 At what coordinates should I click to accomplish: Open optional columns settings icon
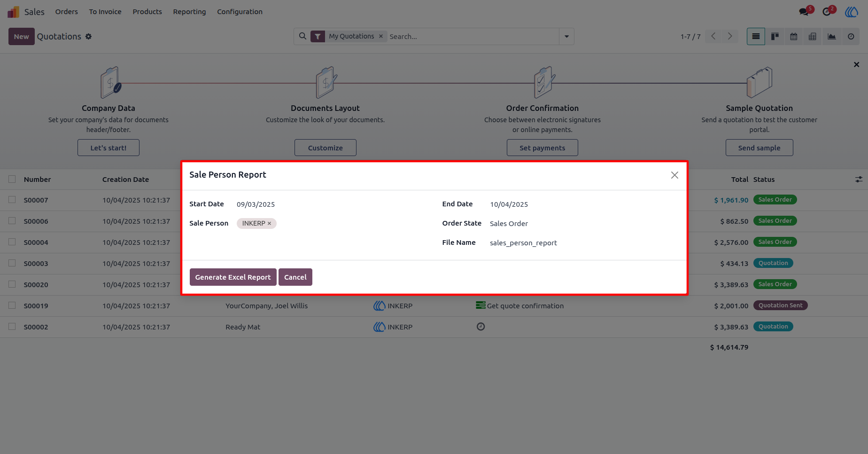pyautogui.click(x=859, y=180)
